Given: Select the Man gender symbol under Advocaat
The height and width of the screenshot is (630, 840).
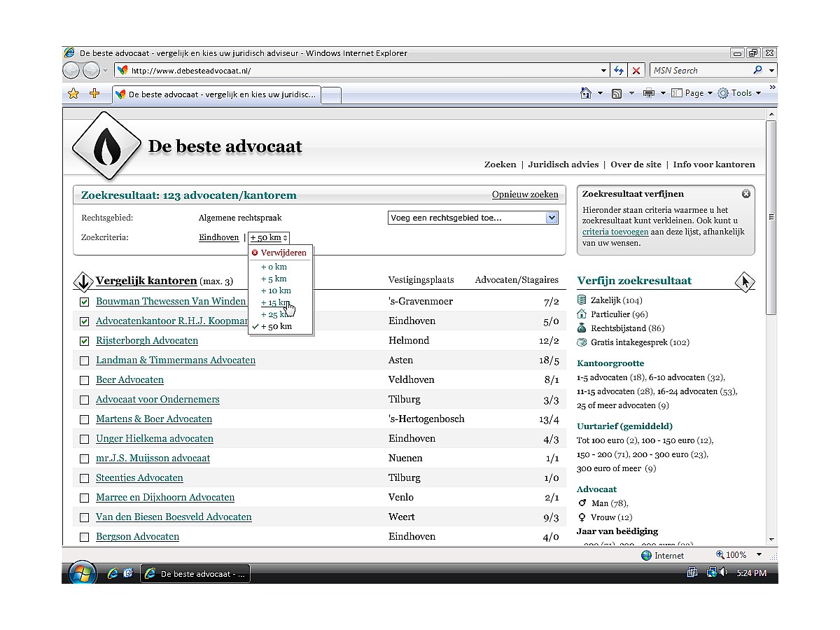Looking at the screenshot, I should coord(582,503).
